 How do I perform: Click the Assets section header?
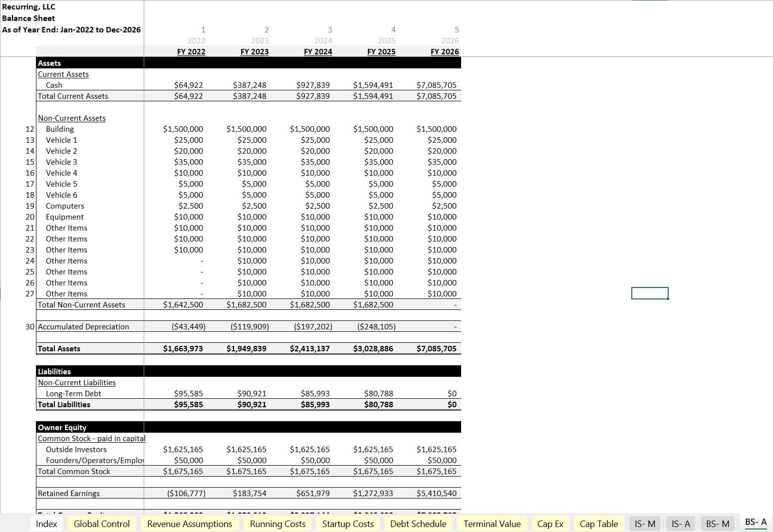(x=49, y=63)
